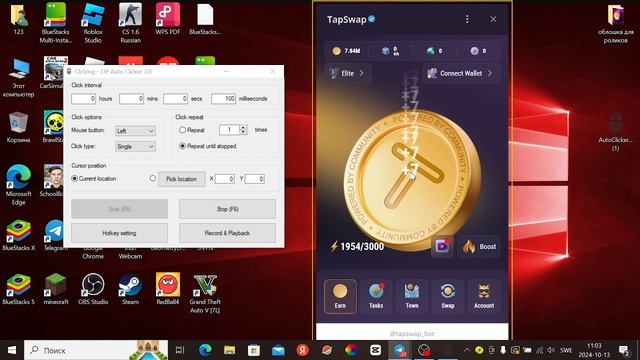The width and height of the screenshot is (640, 360).
Task: Show hidden system tray icons
Action: point(467,350)
